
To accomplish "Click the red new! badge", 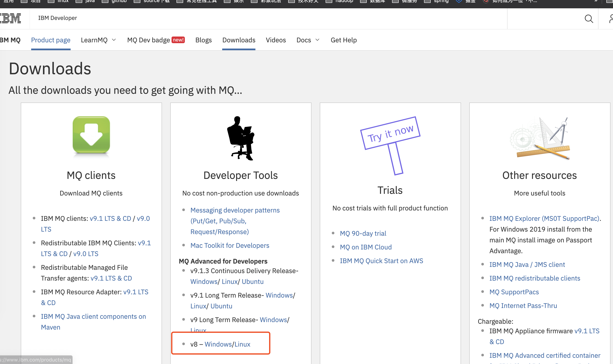I will click(x=178, y=40).
